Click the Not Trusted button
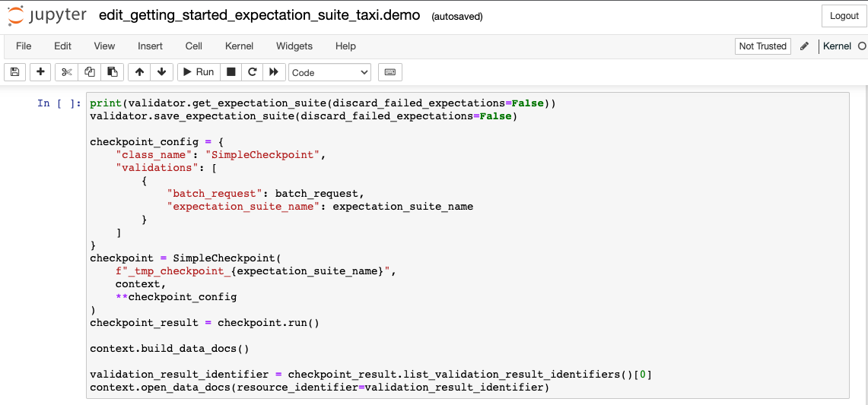The height and width of the screenshot is (405, 868). [762, 46]
